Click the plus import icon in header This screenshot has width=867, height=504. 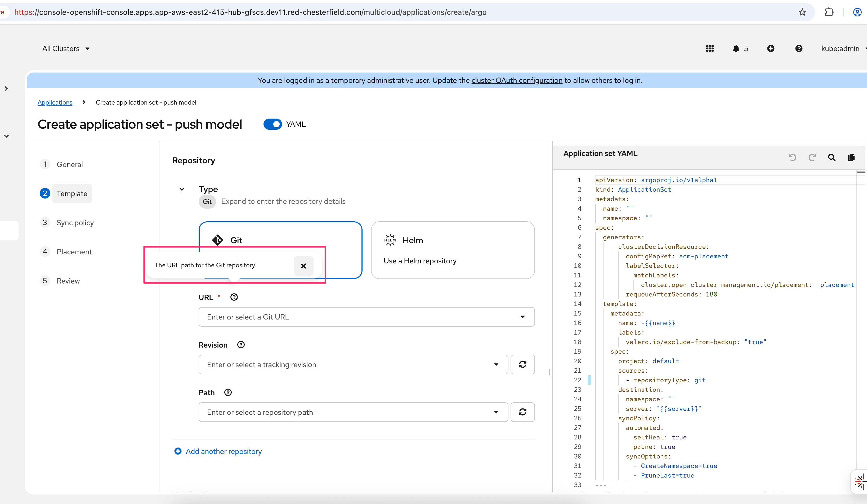click(771, 48)
